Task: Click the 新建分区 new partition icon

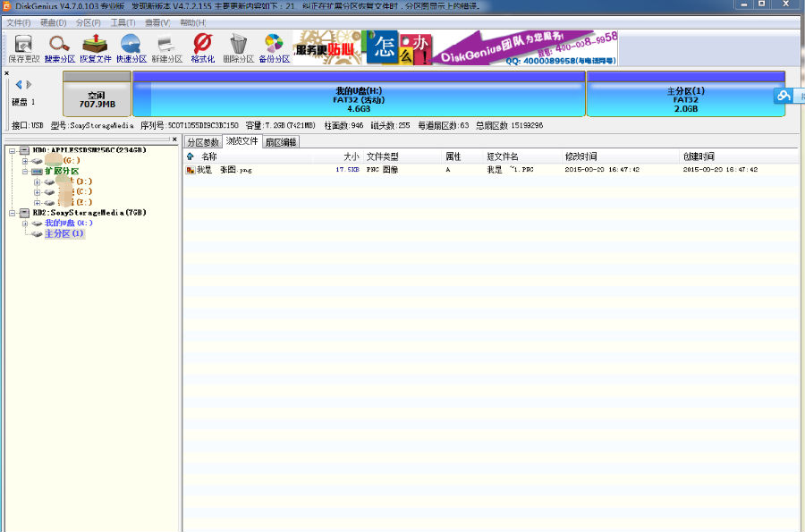Action: coord(167,49)
